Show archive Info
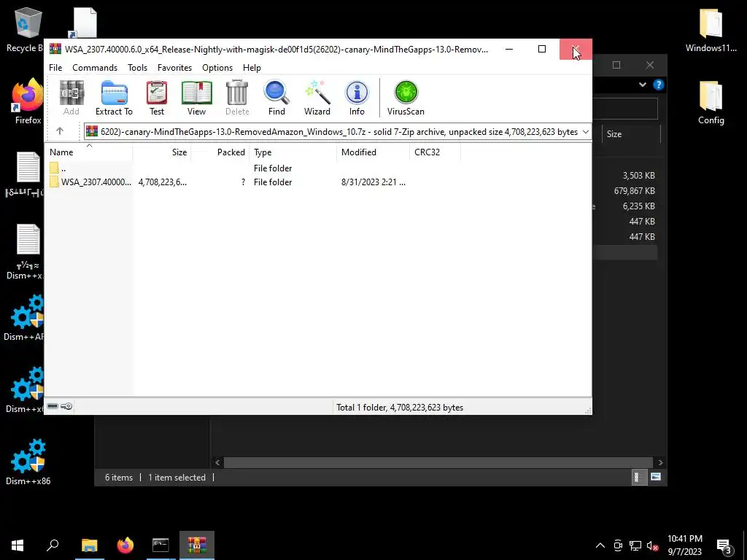 coord(357,98)
